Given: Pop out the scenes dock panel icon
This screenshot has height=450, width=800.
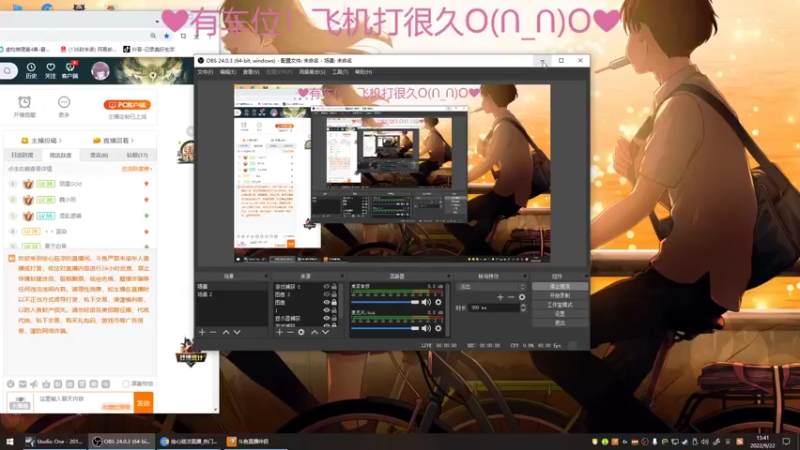Looking at the screenshot, I should coord(266,276).
